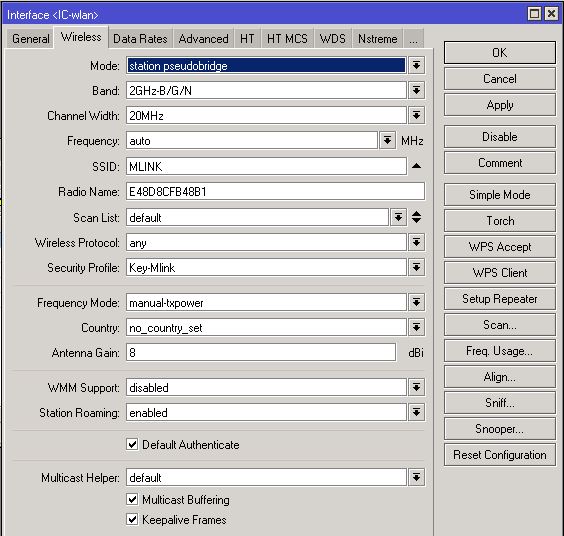This screenshot has height=536, width=564.
Task: Click the Setup Repeater button
Action: click(x=500, y=299)
